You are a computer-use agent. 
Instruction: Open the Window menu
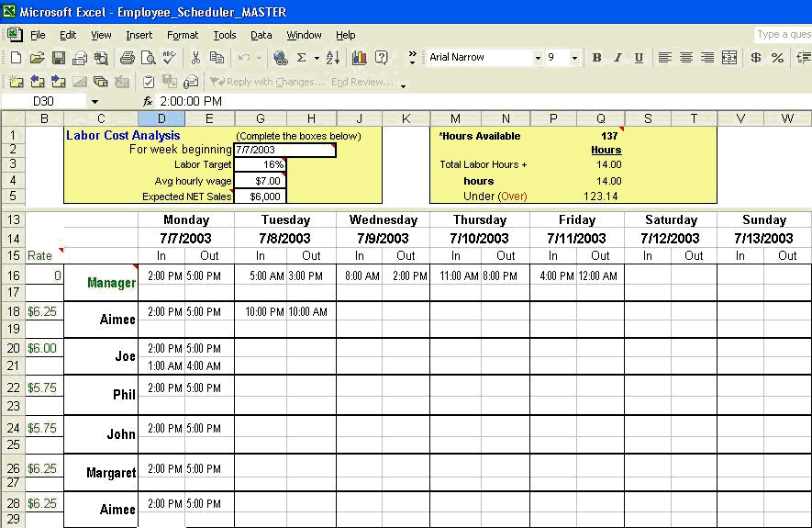[304, 35]
